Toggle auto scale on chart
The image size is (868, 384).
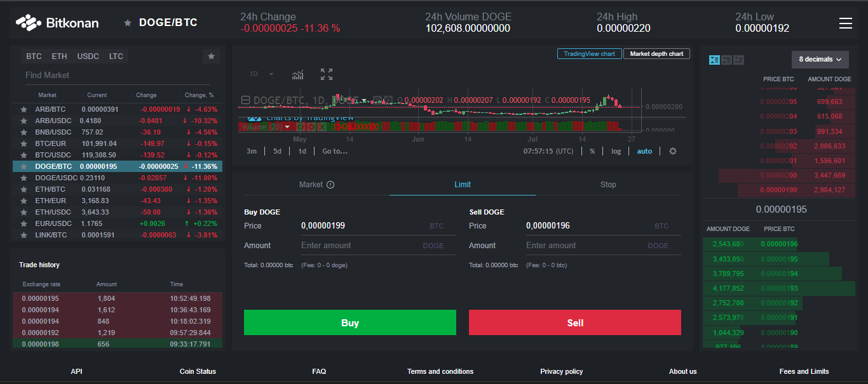coord(644,151)
